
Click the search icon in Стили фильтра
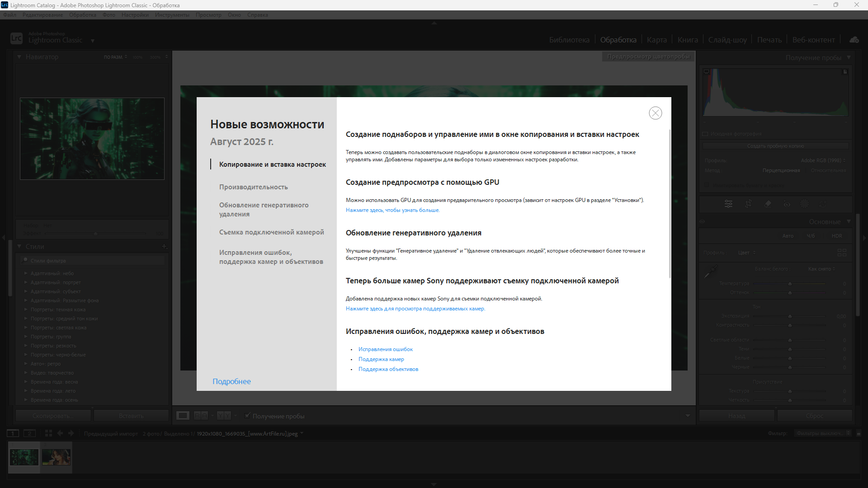[x=25, y=260]
